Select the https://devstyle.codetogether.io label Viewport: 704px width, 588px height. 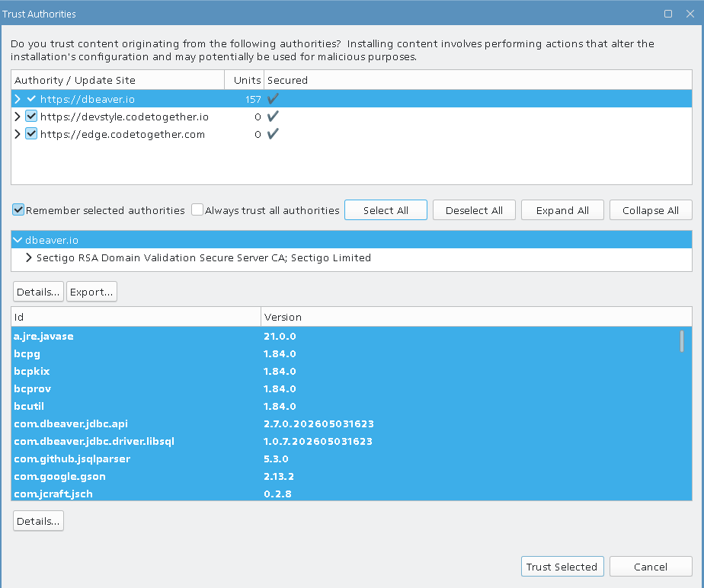pyautogui.click(x=124, y=117)
